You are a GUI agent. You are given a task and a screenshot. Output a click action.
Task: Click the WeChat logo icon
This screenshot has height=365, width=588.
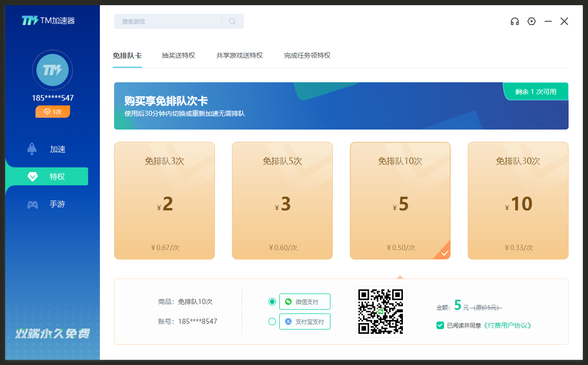click(x=288, y=302)
